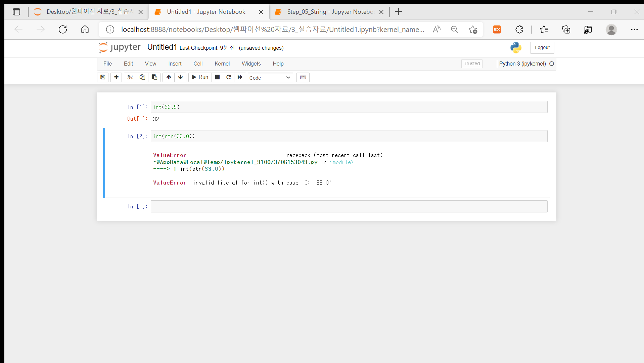
Task: Click the In [2]: prompt label
Action: click(x=138, y=136)
